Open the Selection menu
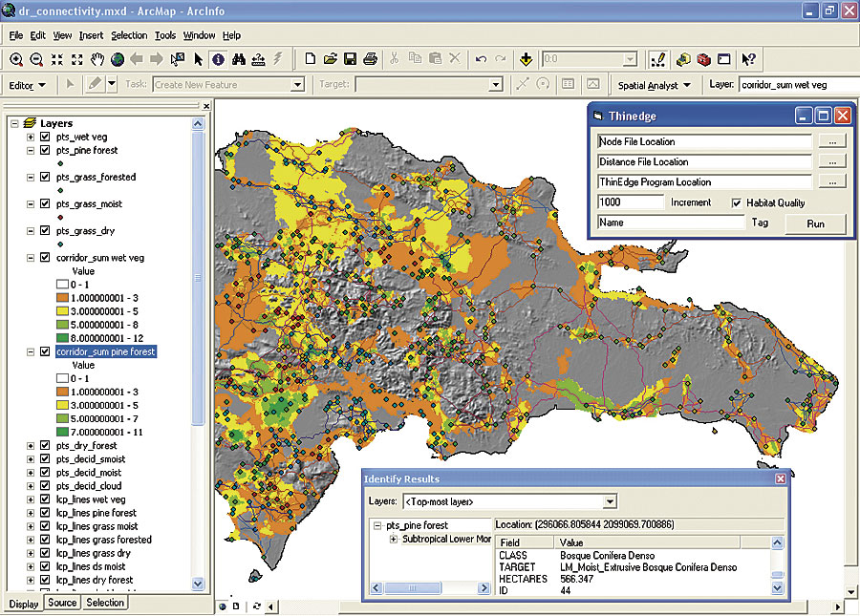 tap(129, 35)
